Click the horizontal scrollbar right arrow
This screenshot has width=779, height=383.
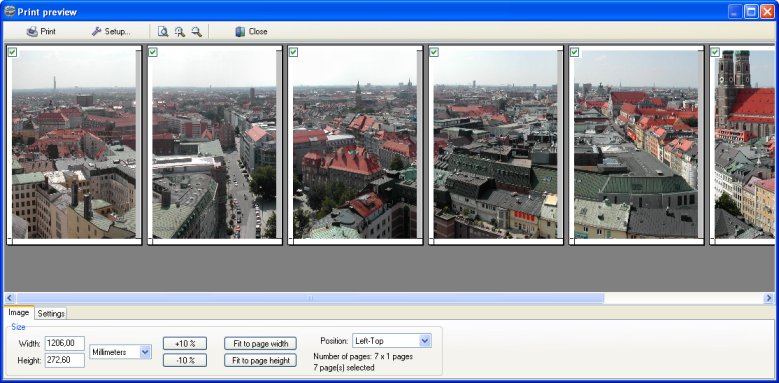click(769, 298)
